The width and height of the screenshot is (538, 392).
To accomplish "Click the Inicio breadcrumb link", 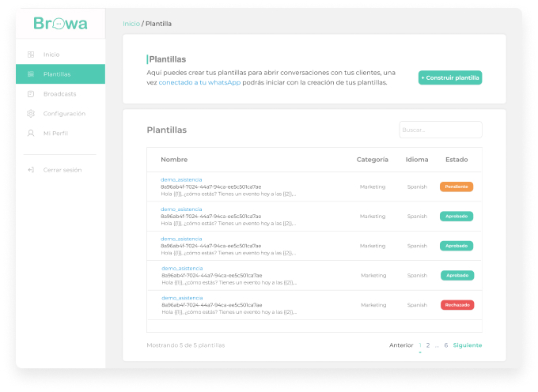I will (131, 24).
